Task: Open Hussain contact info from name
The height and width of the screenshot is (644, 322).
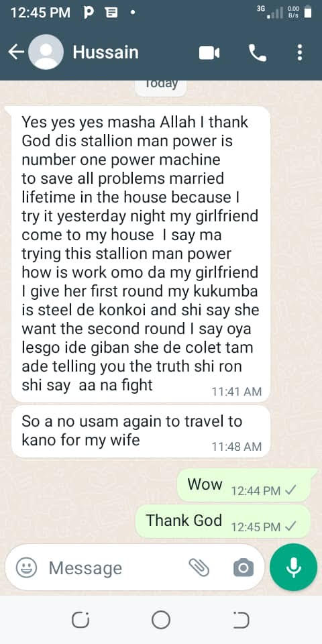Action: pos(105,52)
